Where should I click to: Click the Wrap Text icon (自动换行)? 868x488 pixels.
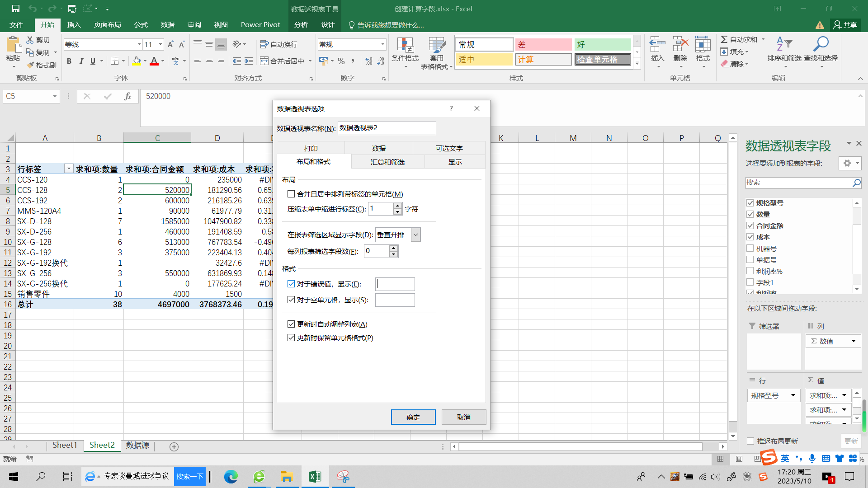(x=264, y=44)
